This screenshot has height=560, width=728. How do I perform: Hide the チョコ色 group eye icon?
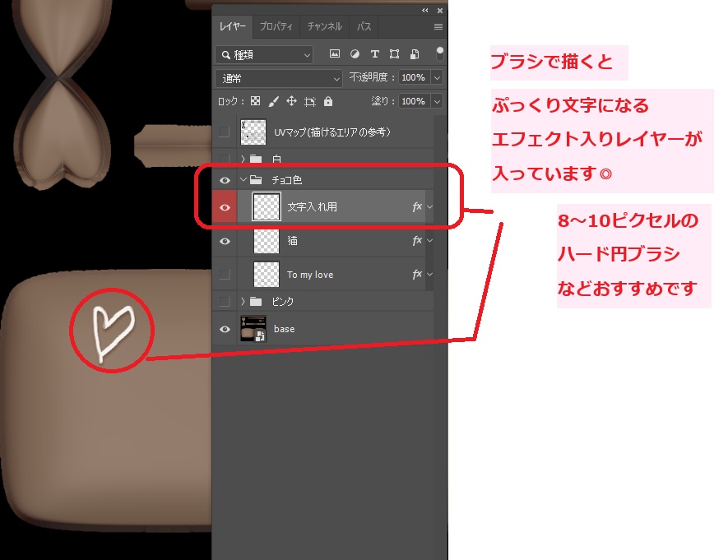[x=225, y=180]
